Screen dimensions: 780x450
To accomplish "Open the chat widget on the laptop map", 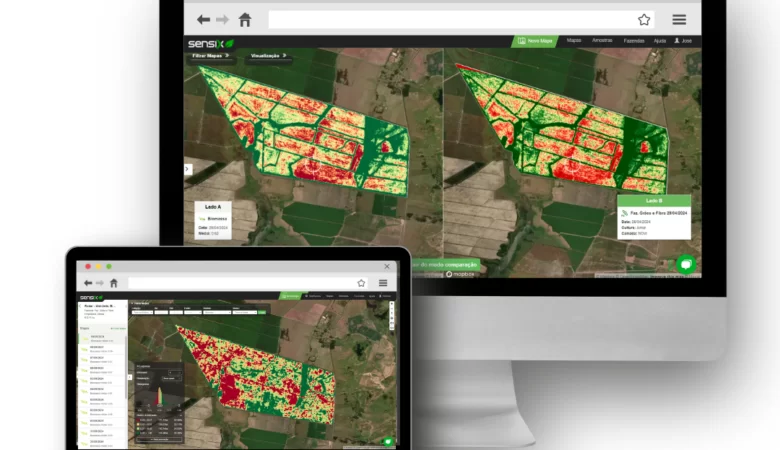I will 388,441.
